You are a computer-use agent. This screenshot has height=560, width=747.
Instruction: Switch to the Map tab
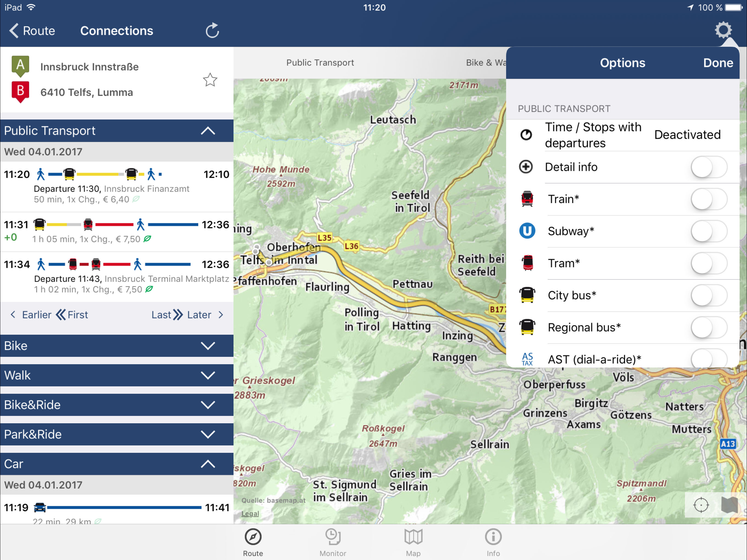click(413, 543)
